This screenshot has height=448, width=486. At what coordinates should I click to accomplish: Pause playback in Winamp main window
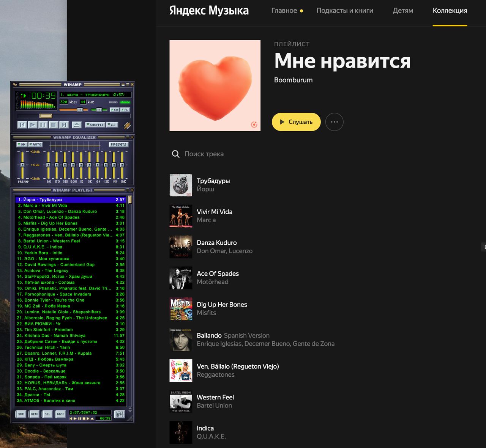coord(43,125)
